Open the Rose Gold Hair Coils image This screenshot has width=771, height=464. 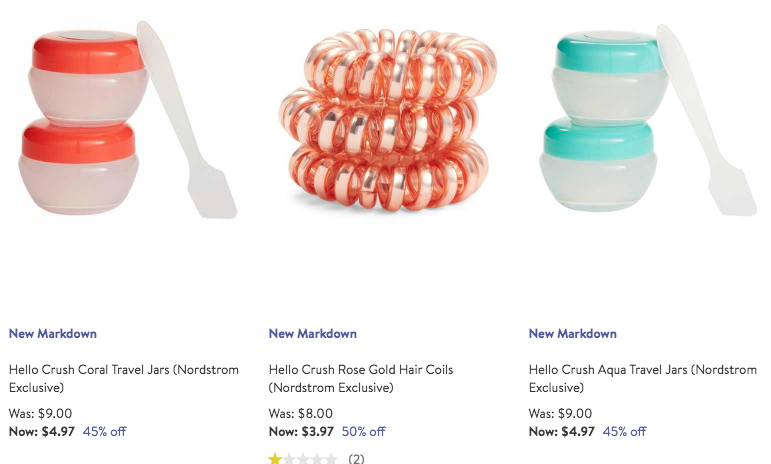388,120
